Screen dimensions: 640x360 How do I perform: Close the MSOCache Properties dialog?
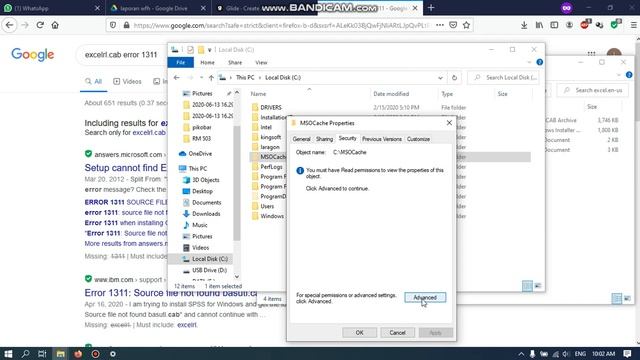[x=449, y=123]
